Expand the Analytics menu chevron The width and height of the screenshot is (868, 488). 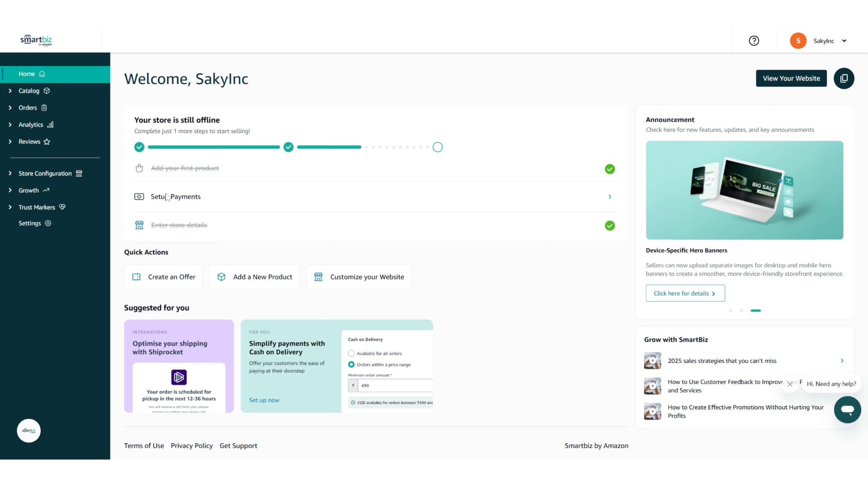pos(10,125)
